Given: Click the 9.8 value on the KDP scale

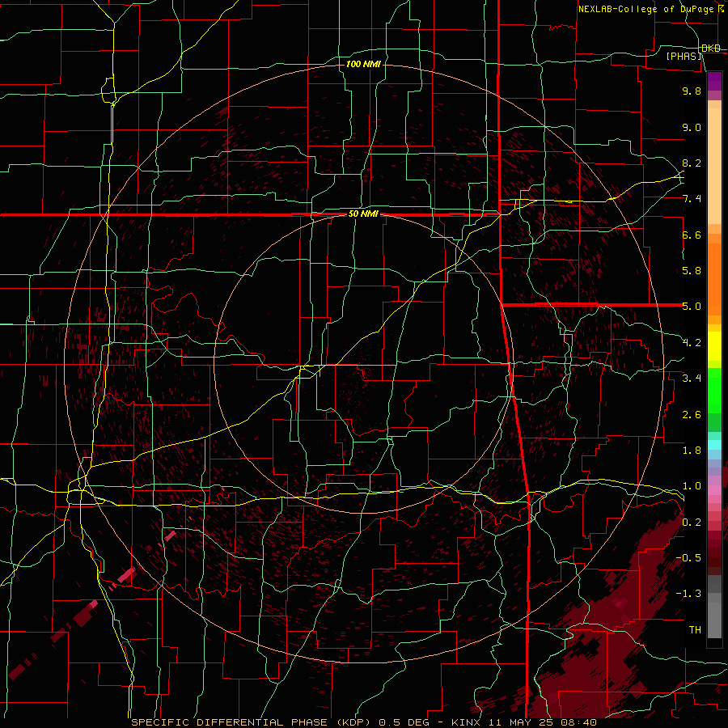Looking at the screenshot, I should tap(692, 91).
